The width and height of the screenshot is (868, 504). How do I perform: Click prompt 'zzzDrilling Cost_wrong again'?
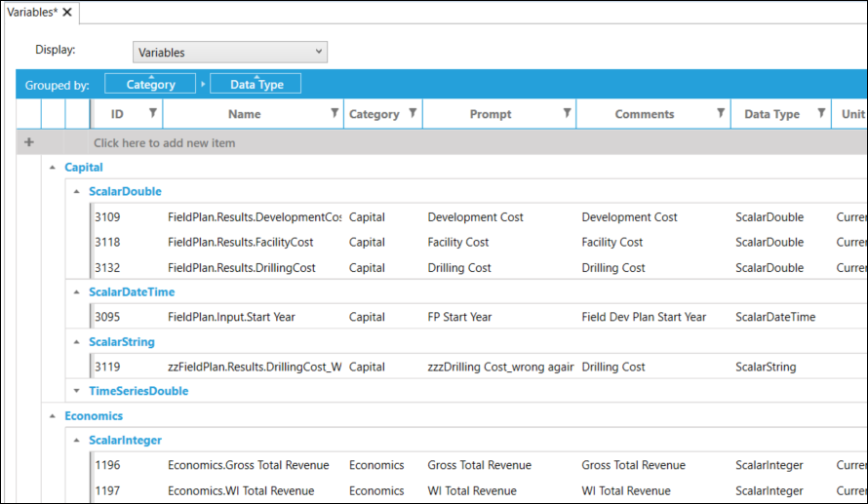[500, 367]
